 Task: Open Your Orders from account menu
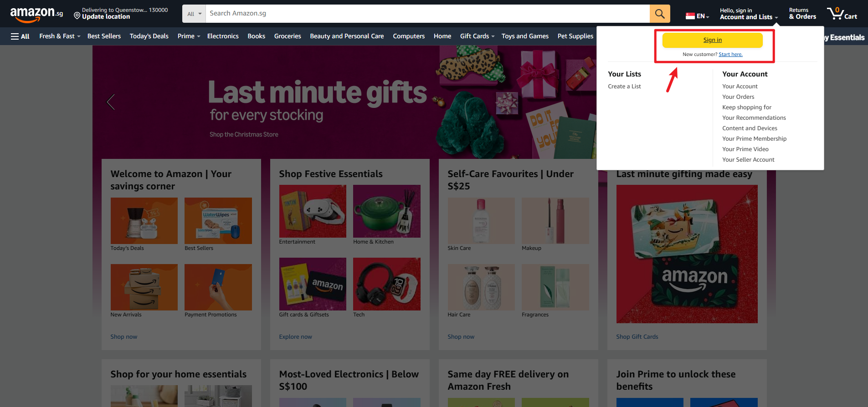coord(738,97)
